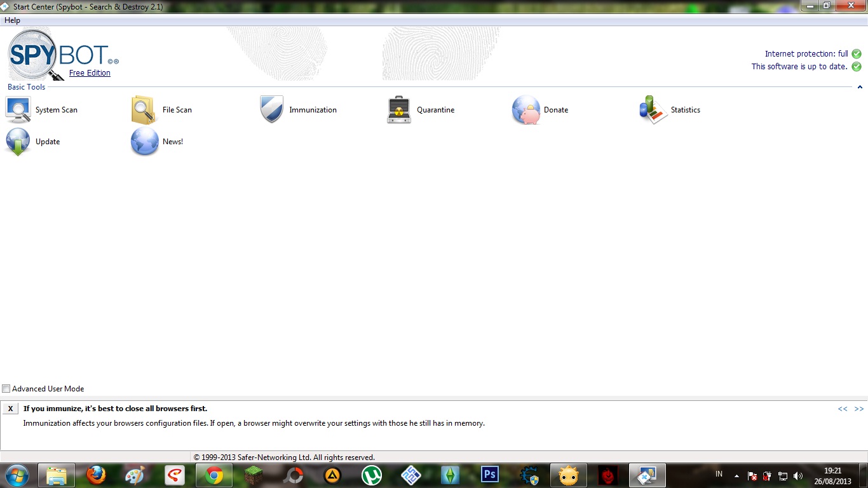
Task: Click the software up-to-date green check icon
Action: 857,67
